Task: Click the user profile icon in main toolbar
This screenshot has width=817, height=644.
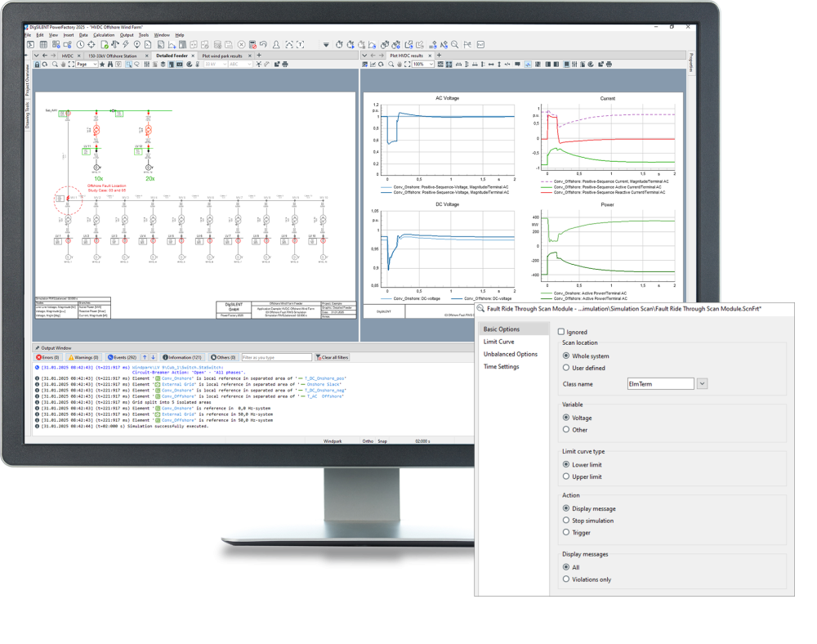Action: pos(277,45)
